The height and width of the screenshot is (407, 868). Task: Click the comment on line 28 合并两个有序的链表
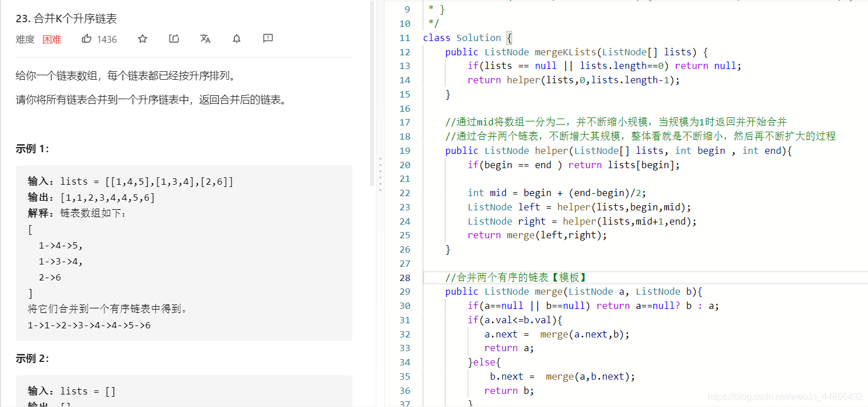pyautogui.click(x=516, y=278)
